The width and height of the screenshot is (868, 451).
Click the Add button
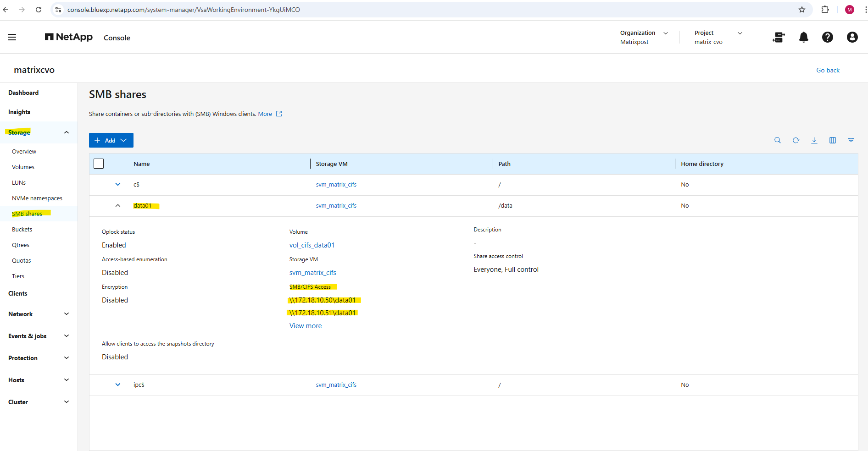pyautogui.click(x=111, y=140)
